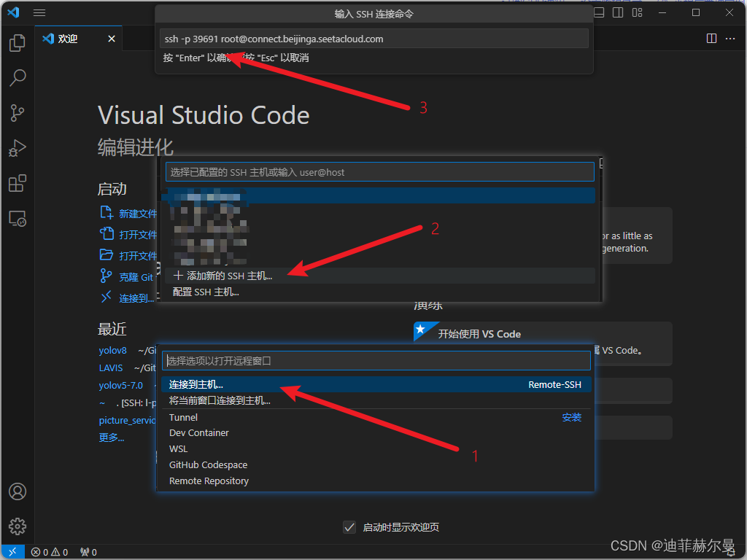Screen dimensions: 747x560
Task: Click the SSH connection command input field
Action: pyautogui.click(x=374, y=39)
